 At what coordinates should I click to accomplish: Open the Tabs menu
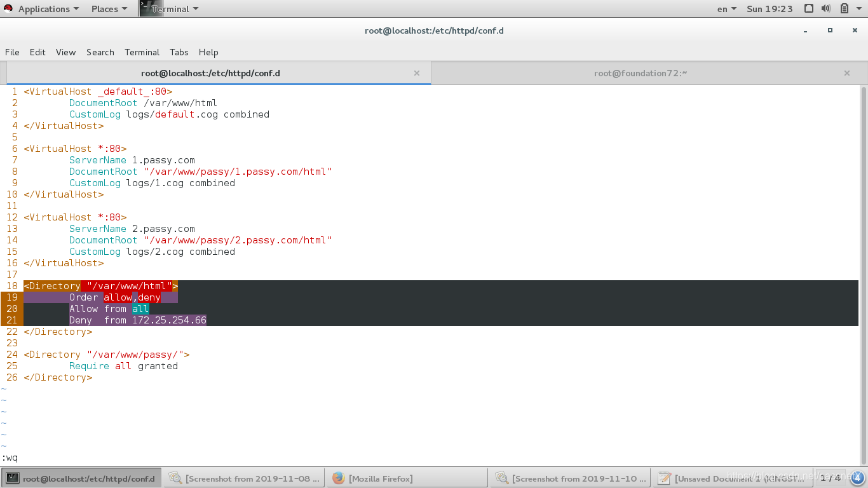tap(179, 52)
